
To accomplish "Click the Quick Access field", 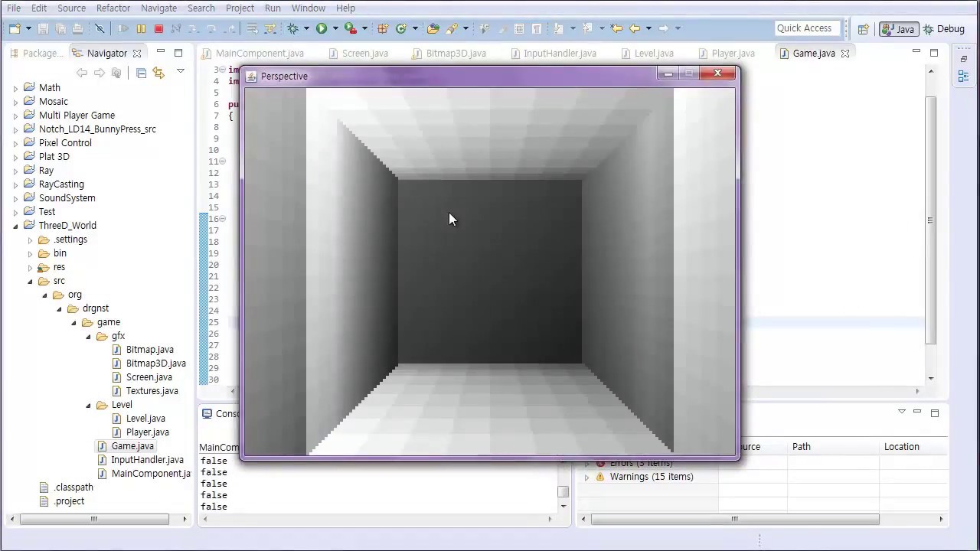I will (807, 28).
